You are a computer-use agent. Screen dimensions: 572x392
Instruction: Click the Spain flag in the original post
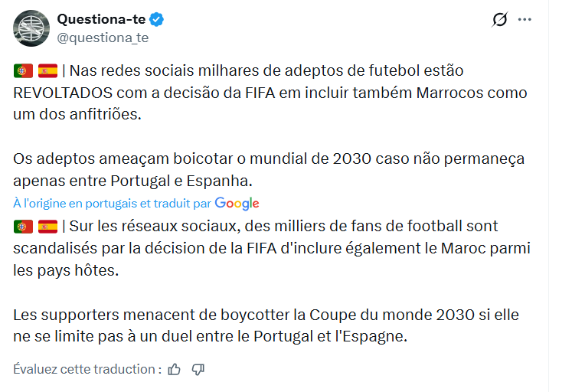[x=47, y=71]
